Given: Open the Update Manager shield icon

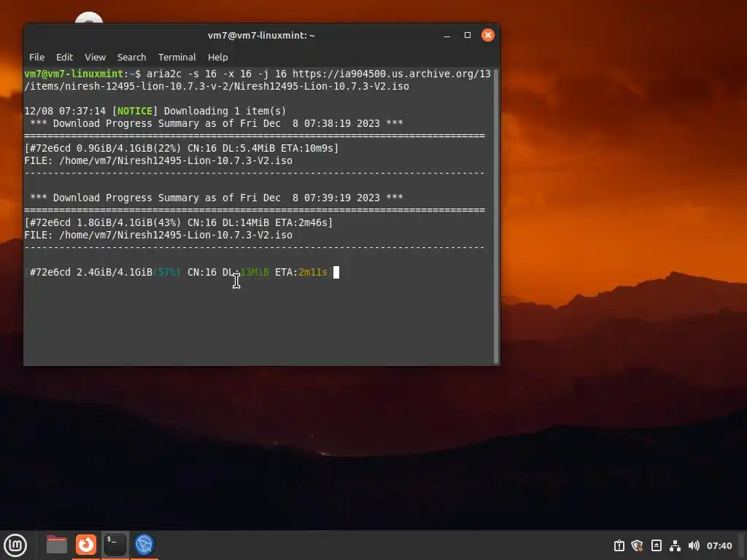Looking at the screenshot, I should point(638,545).
